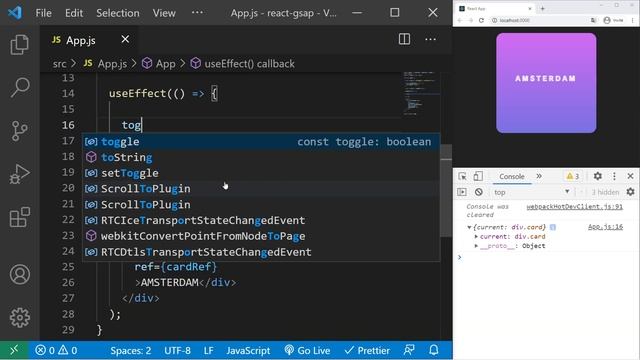Toggle the console sidebar
Screen dimensions: 640x360
[x=462, y=192]
